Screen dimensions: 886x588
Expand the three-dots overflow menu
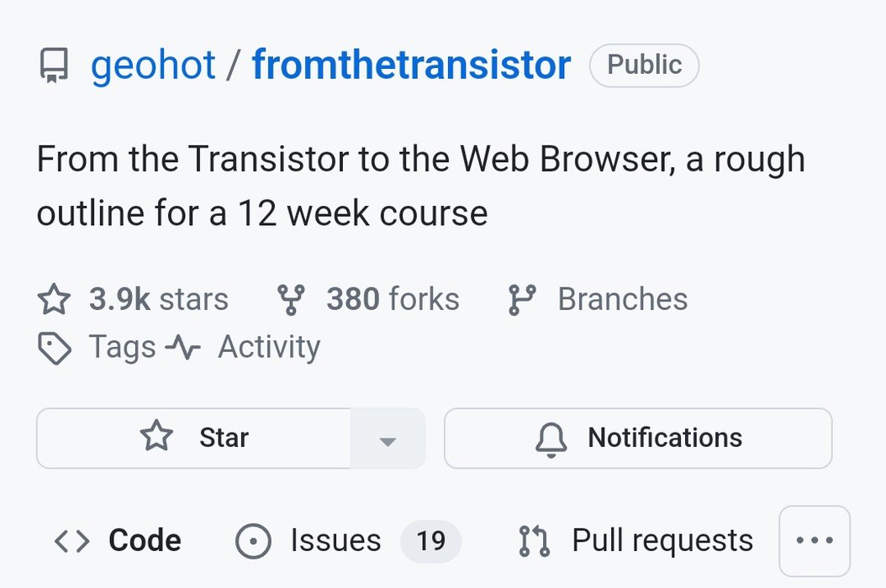tap(815, 541)
